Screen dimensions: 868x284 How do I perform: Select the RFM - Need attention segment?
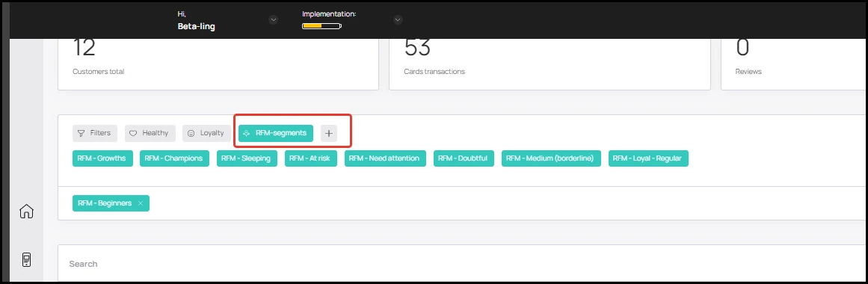pyautogui.click(x=385, y=158)
